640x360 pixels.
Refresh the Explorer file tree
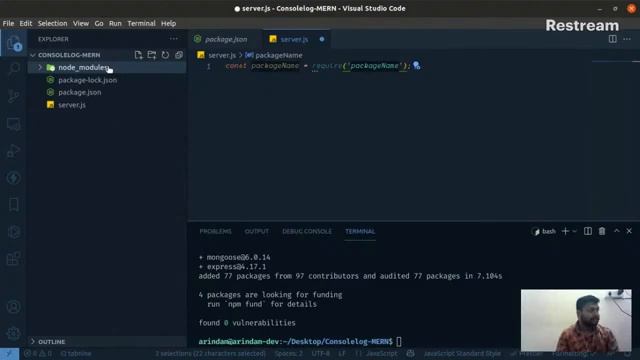(165, 55)
